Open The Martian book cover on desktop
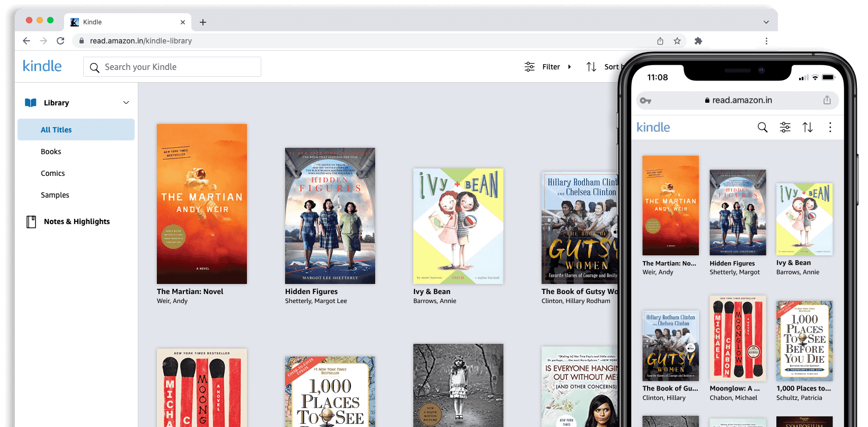This screenshot has height=427, width=868. pyautogui.click(x=202, y=204)
